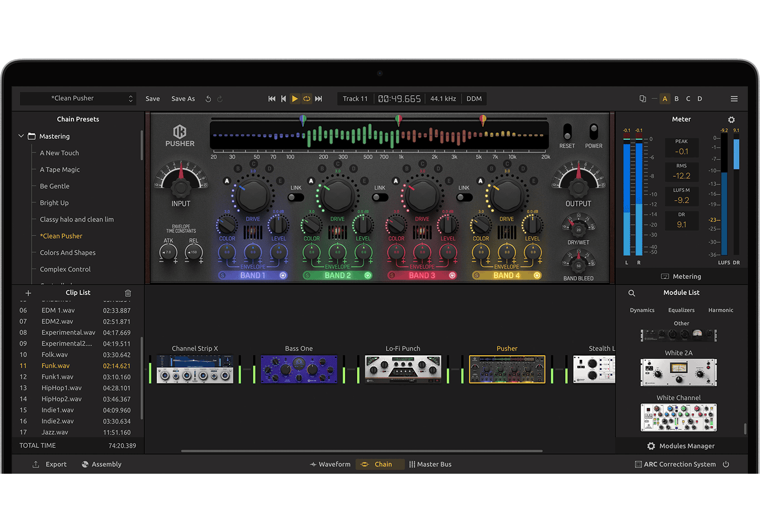Click Save button
Screen dimensions: 760x532
[153, 99]
